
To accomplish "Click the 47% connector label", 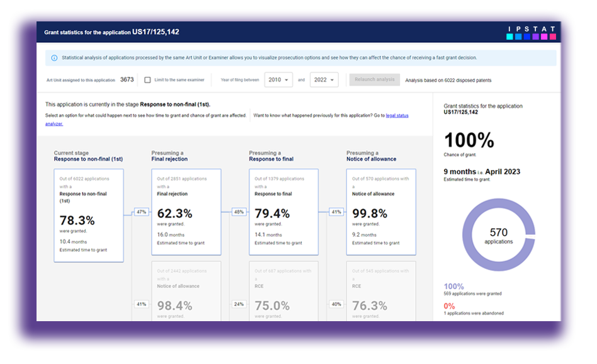I will (141, 212).
